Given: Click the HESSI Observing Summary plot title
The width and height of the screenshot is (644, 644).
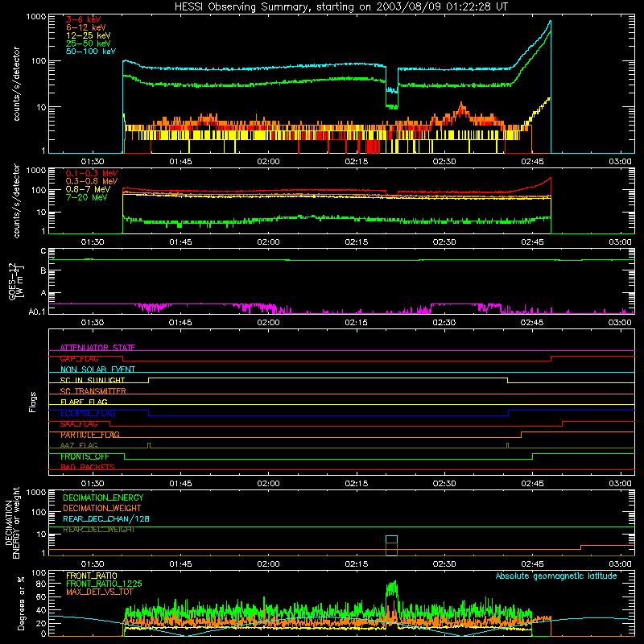Looking at the screenshot, I should [341, 7].
